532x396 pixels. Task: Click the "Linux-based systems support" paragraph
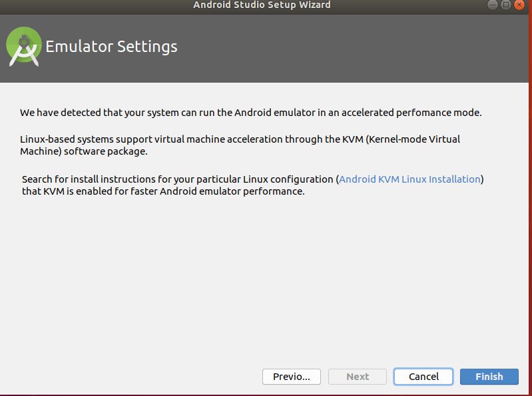point(240,145)
